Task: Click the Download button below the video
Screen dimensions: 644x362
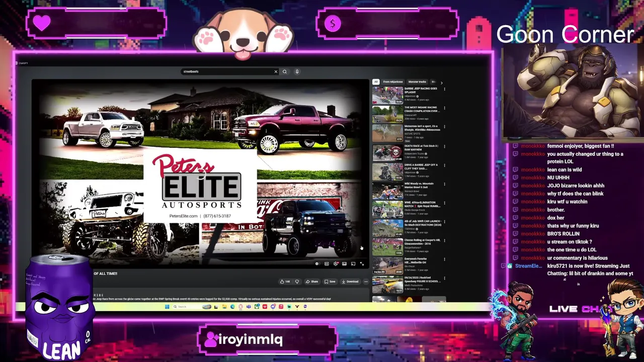Action: click(x=350, y=282)
